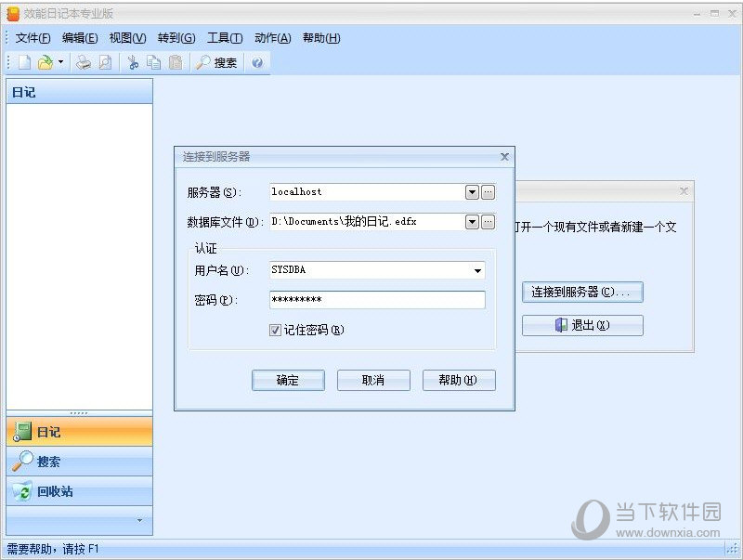
Task: Open the 视图(V) menu
Action: pos(127,38)
